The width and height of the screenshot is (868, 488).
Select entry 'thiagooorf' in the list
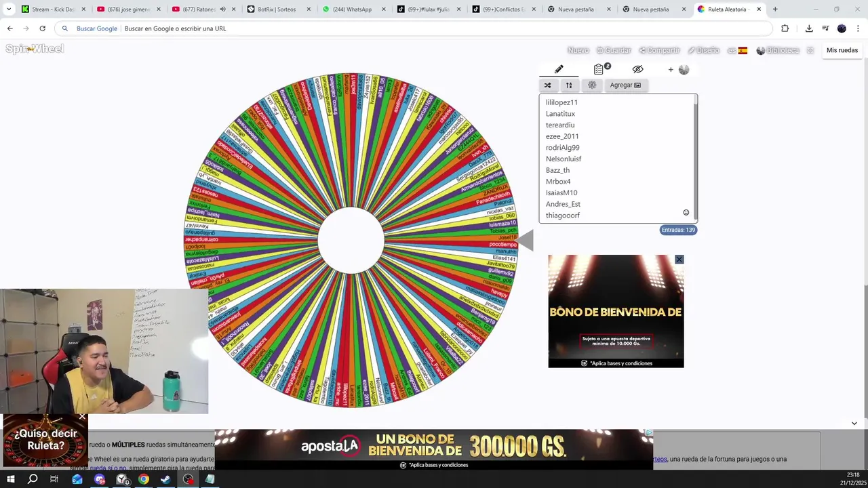[563, 216]
